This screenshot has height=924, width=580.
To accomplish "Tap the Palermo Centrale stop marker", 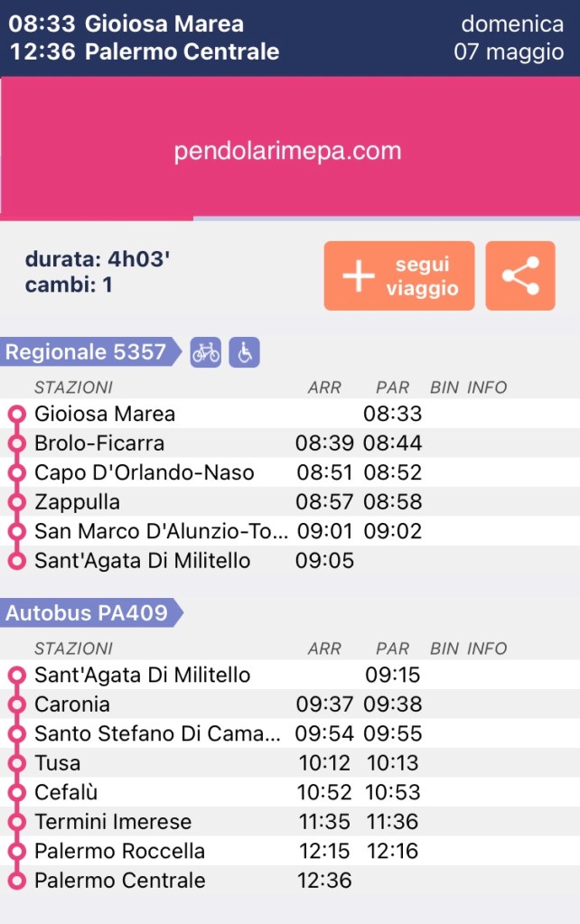I will [16, 881].
